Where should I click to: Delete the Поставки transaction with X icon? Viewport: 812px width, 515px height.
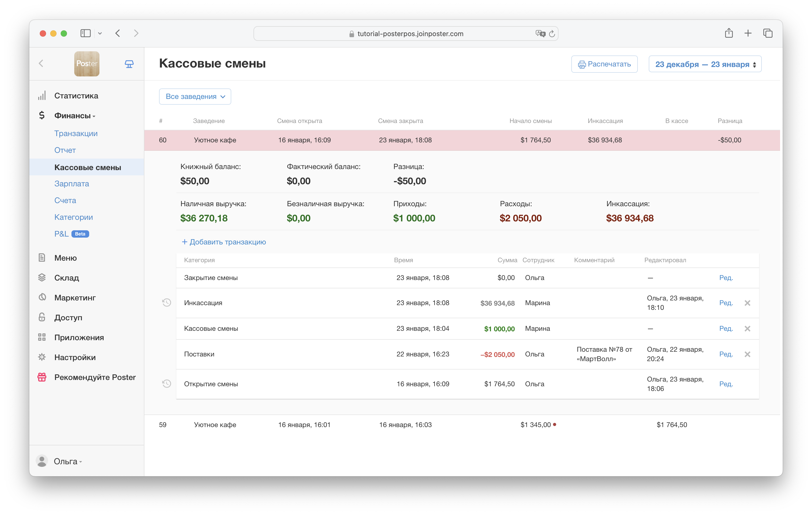(747, 354)
